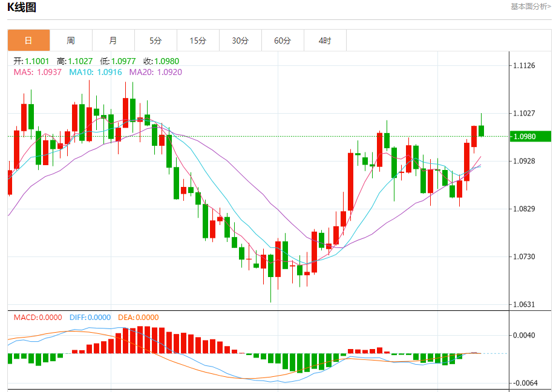Viewport: 556px width, 392px height.
Task: Open the 5分 interval tab
Action: click(155, 41)
